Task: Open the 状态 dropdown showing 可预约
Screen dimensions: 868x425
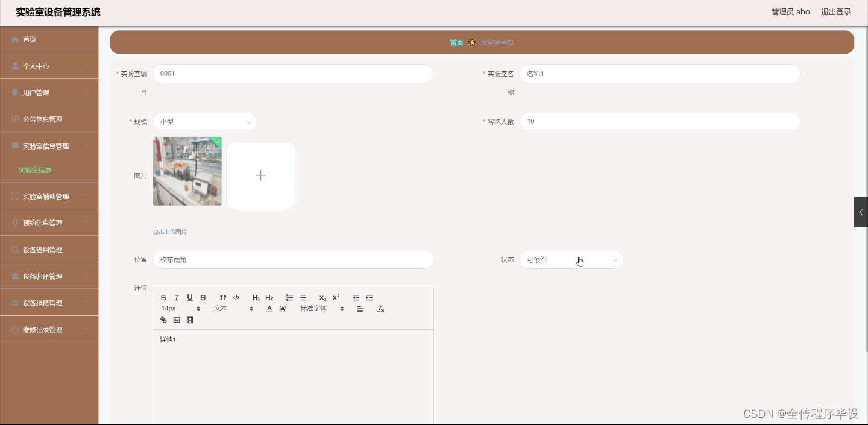Action: (x=571, y=259)
